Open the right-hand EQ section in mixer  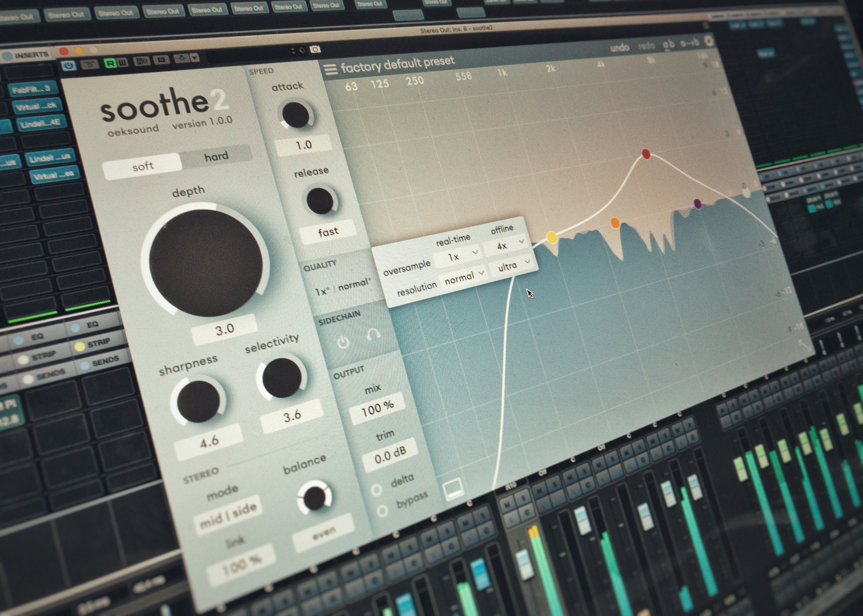(92, 326)
